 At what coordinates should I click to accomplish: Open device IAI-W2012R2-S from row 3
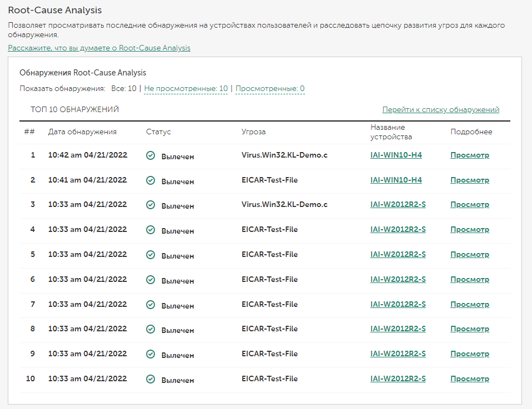pos(398,204)
